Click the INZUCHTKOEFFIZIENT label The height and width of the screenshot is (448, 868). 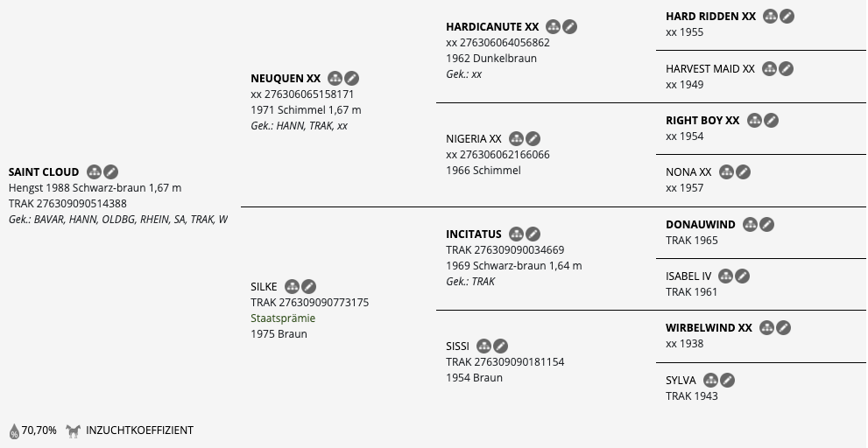[139, 430]
